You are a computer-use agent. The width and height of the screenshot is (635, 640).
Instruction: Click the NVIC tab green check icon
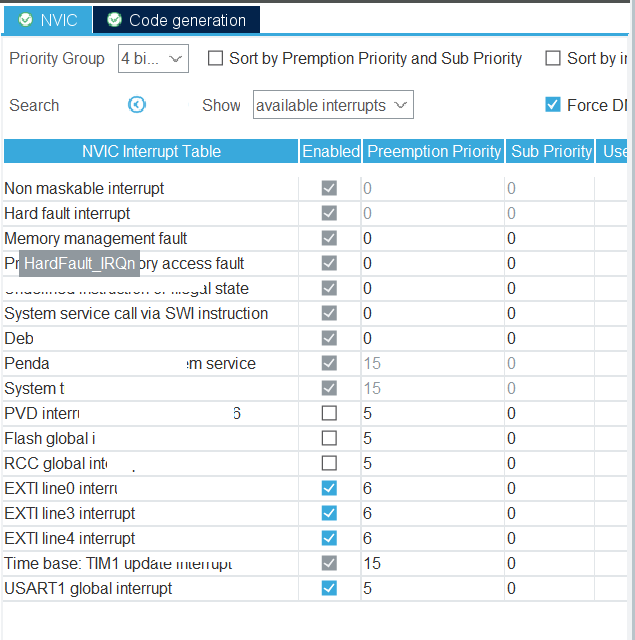(26, 20)
